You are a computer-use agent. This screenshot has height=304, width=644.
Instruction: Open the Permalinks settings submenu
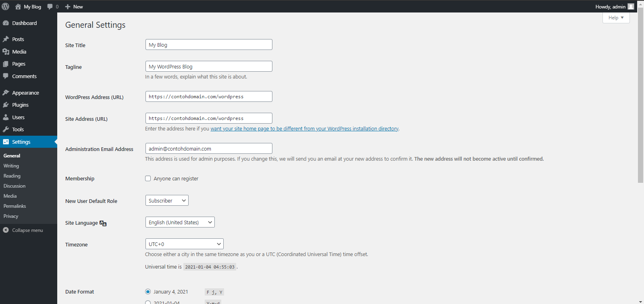(15, 206)
